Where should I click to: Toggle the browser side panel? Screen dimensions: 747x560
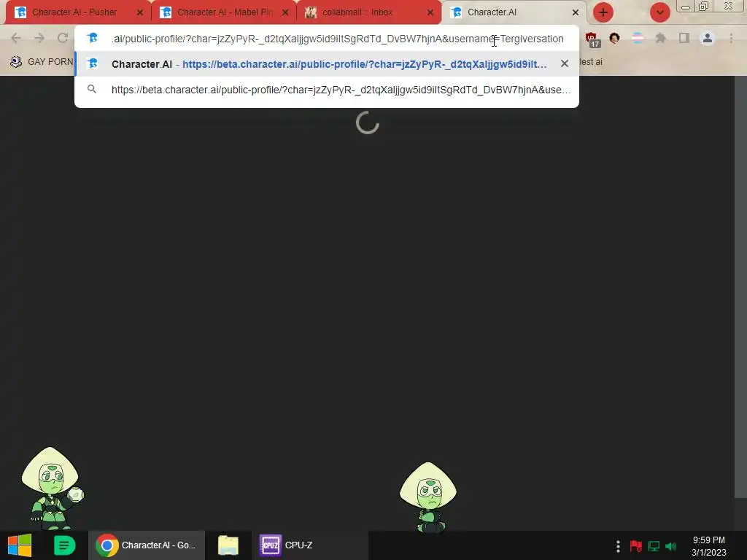click(x=684, y=38)
